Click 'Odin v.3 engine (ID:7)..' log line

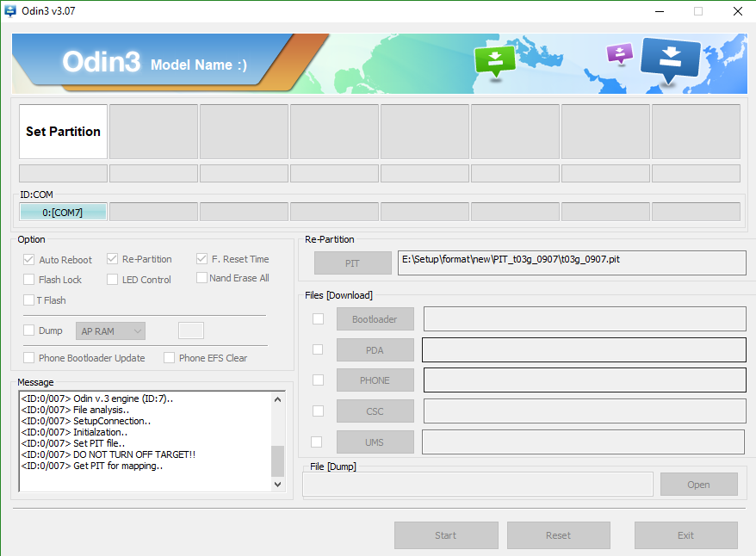97,398
